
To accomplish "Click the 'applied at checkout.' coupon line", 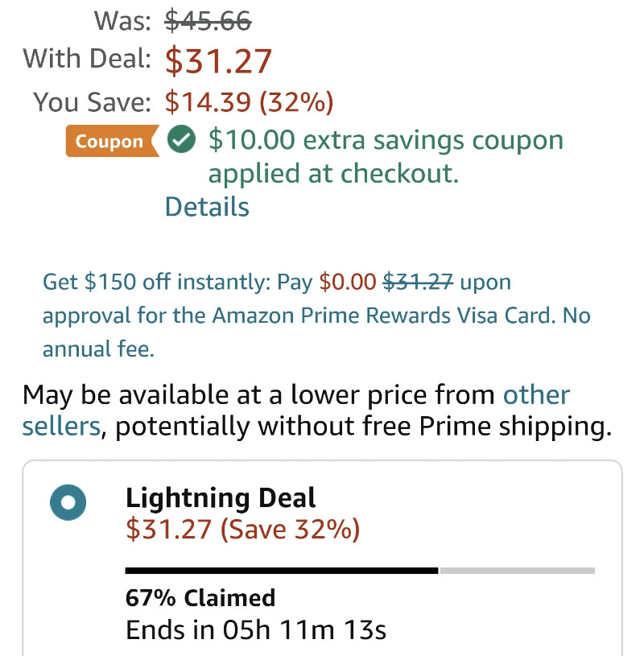I will click(x=333, y=174).
